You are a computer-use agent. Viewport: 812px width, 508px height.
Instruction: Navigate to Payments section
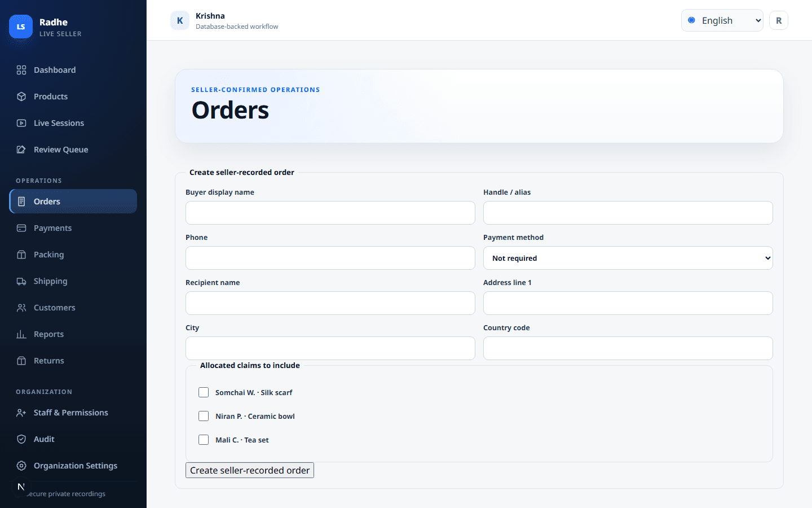point(73,228)
